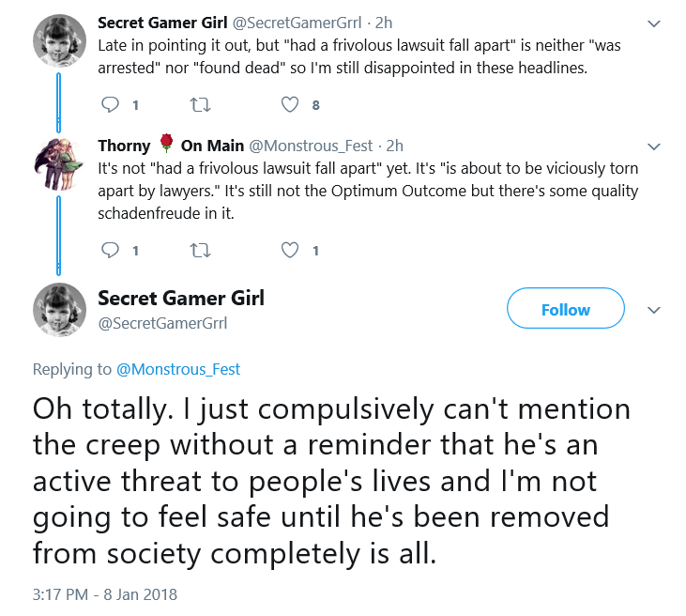Image resolution: width=686 pixels, height=616 pixels.
Task: Open @SecretGamerGrrl handle in top tweet
Action: pyautogui.click(x=297, y=23)
